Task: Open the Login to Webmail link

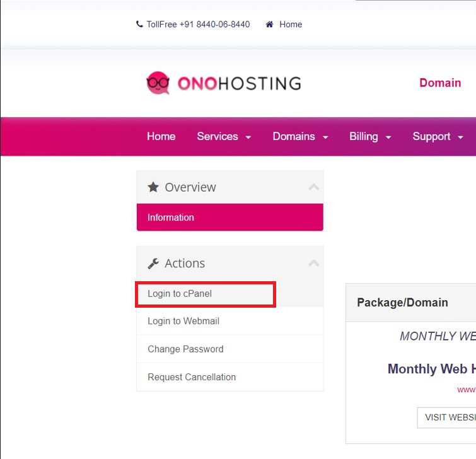Action: pos(183,321)
